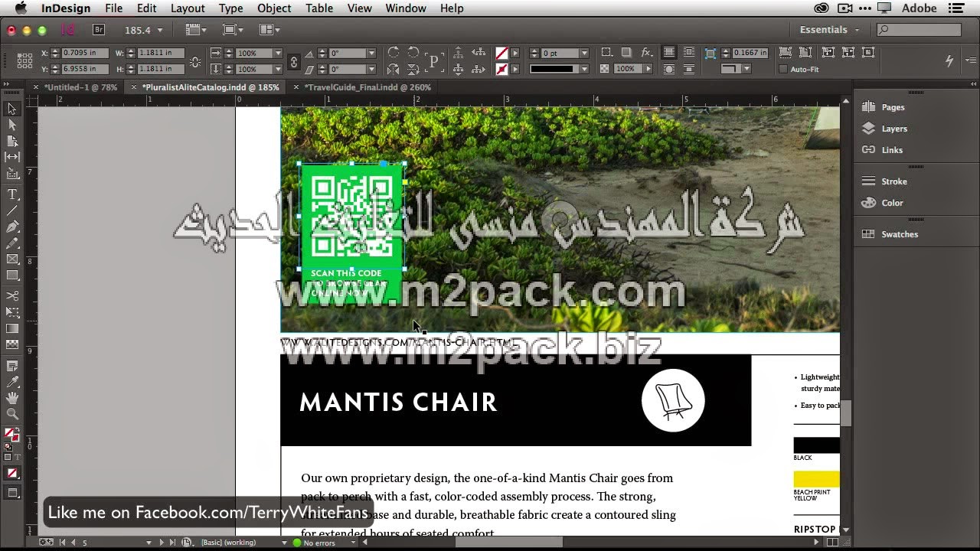The width and height of the screenshot is (980, 551).
Task: Select the Line tool
Action: 11,210
